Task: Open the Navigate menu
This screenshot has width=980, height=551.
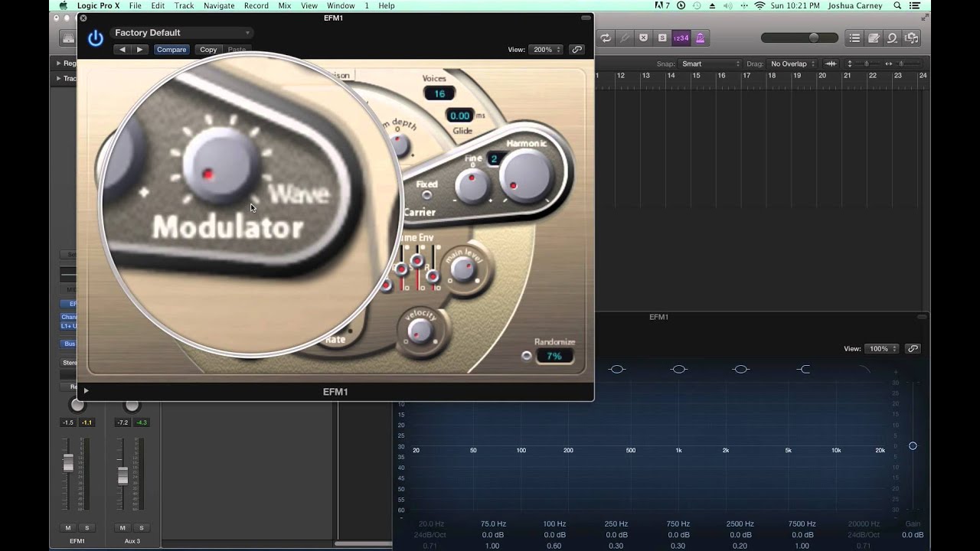Action: pyautogui.click(x=219, y=5)
